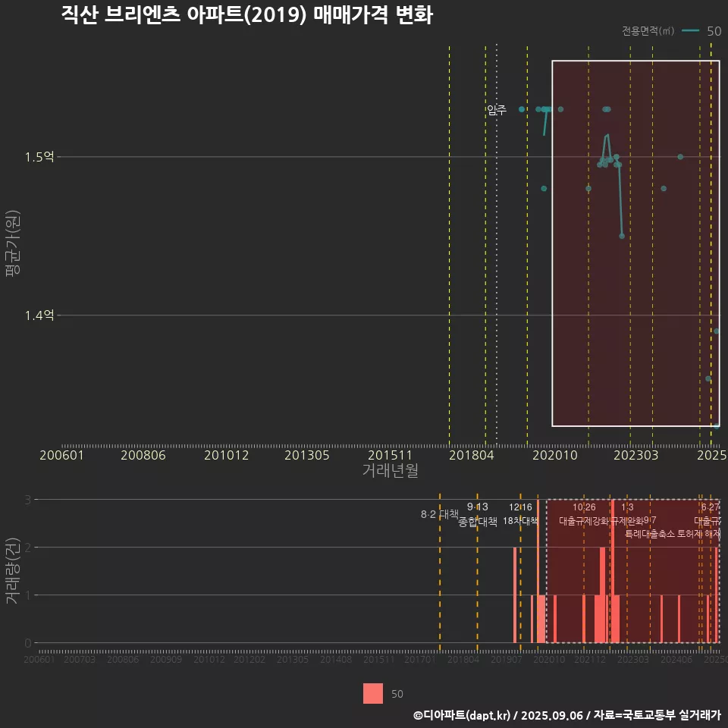728x728 pixels.
Task: Click the lone data point on the 1.5억 line
Action: 680,157
